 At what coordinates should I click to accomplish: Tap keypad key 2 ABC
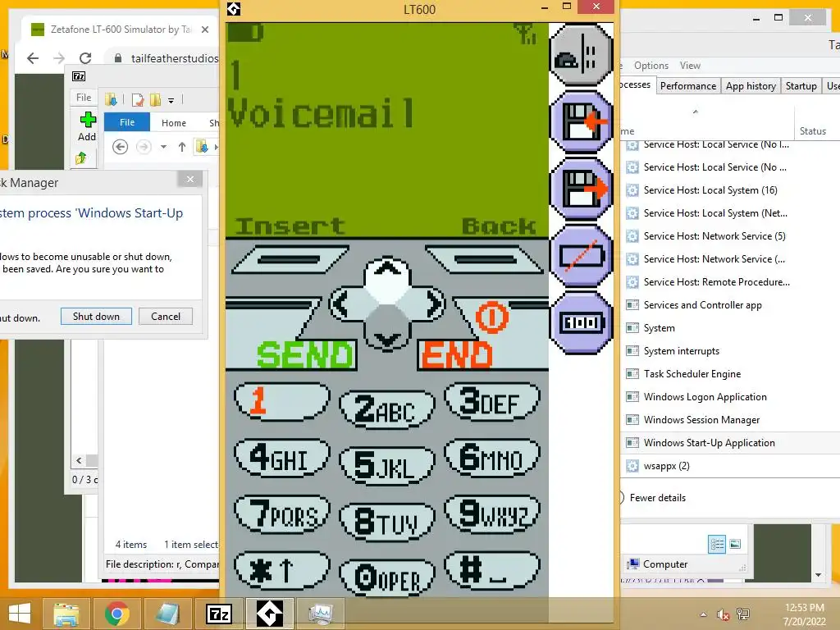pyautogui.click(x=387, y=410)
